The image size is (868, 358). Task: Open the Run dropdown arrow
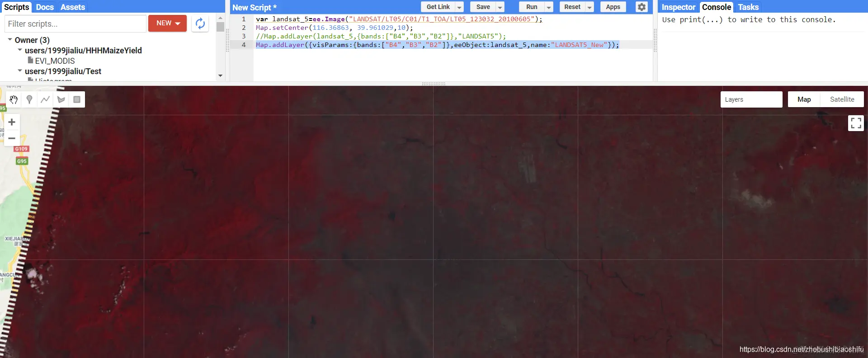click(x=549, y=7)
